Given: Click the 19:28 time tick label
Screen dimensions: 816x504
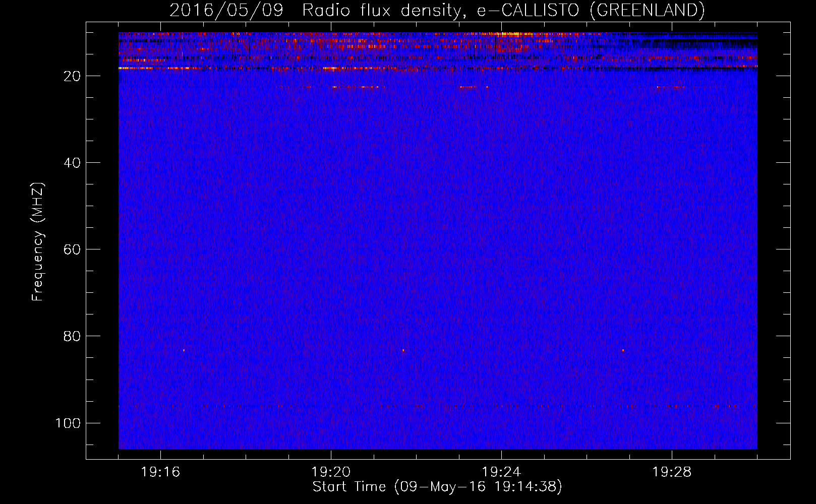Looking at the screenshot, I should click(x=672, y=472).
